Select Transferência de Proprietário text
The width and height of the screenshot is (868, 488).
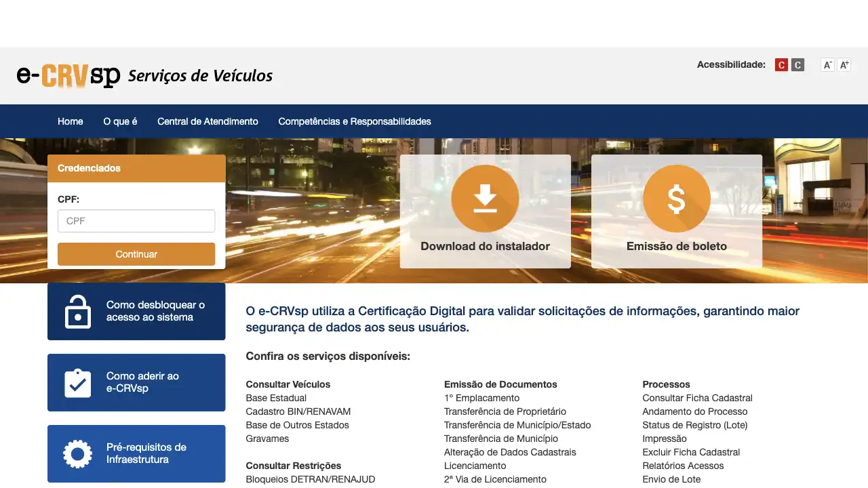(505, 411)
